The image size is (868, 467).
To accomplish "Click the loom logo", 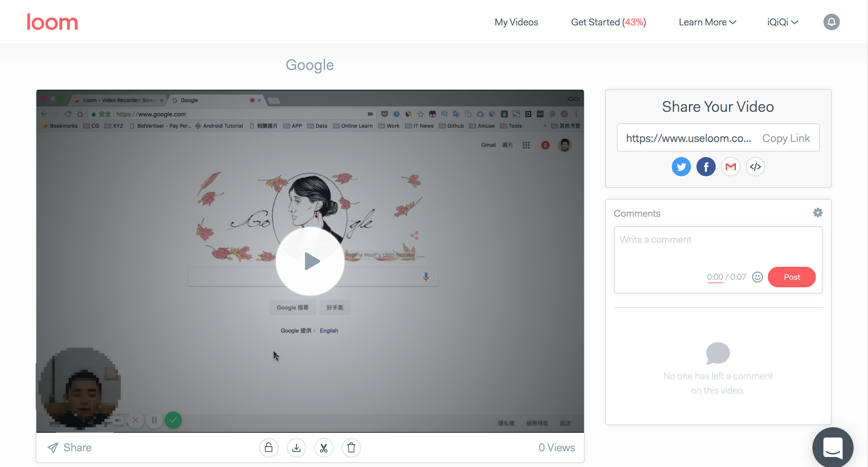I will coord(52,22).
